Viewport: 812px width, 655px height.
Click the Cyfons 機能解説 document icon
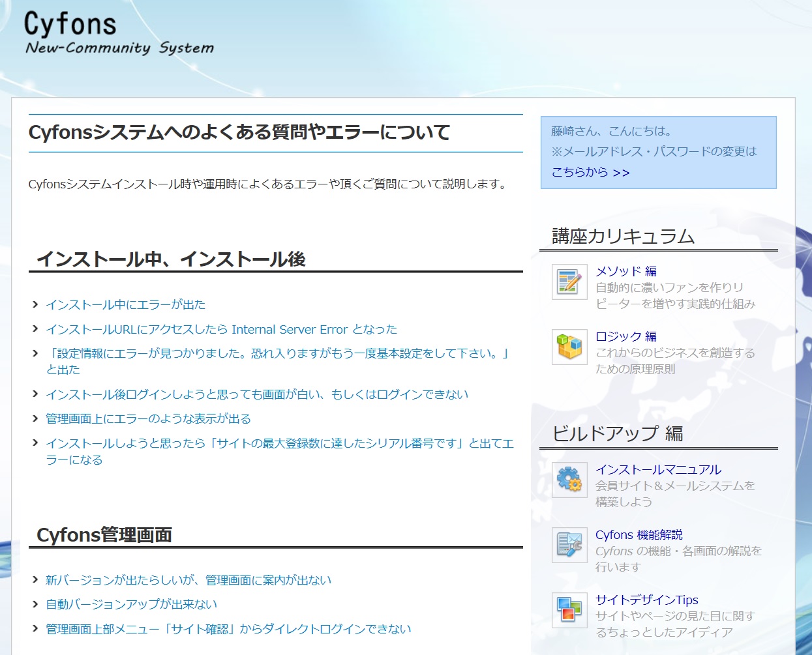(x=569, y=546)
